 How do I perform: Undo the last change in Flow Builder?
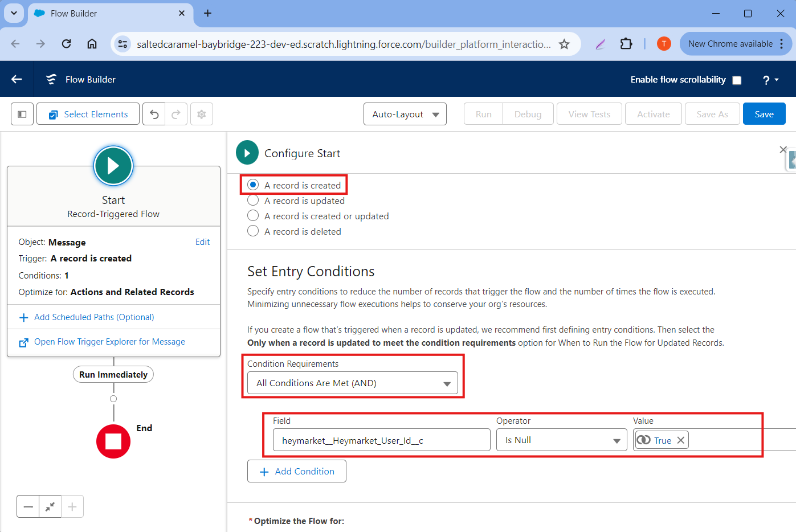click(154, 114)
